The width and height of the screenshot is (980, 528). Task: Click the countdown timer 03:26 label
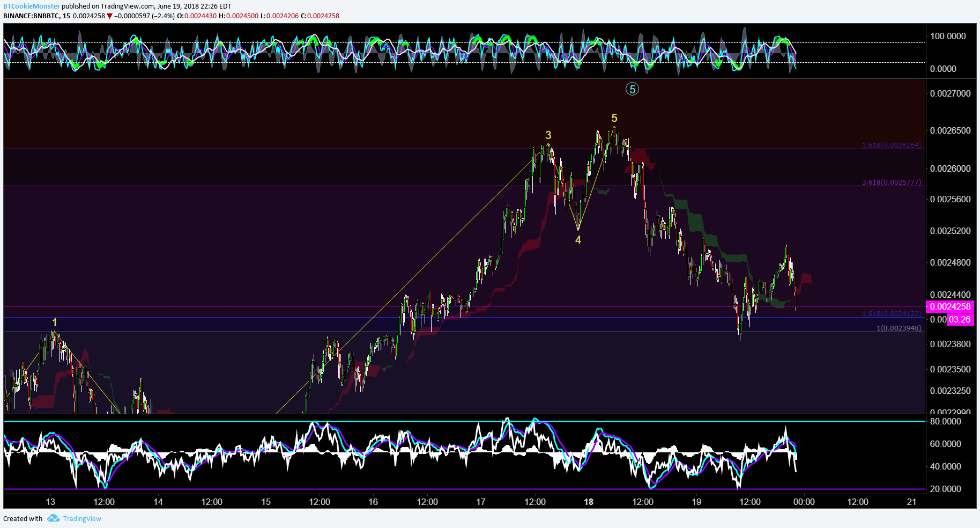pyautogui.click(x=960, y=320)
